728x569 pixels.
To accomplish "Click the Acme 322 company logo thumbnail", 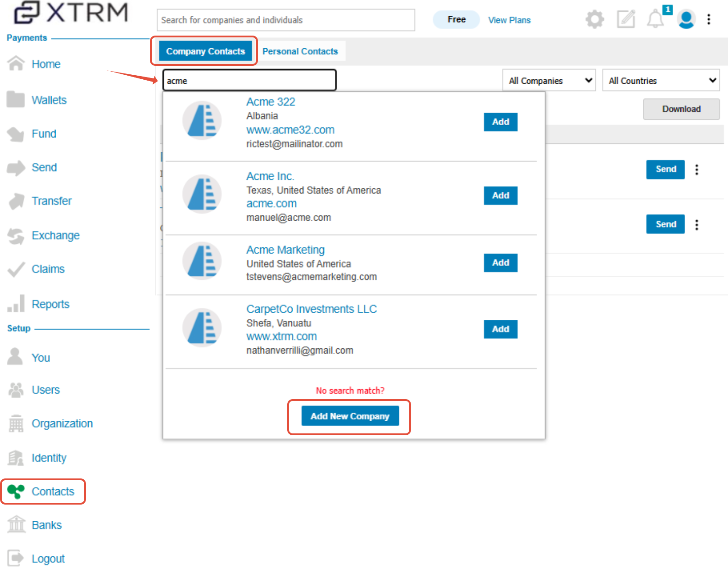I will point(202,120).
